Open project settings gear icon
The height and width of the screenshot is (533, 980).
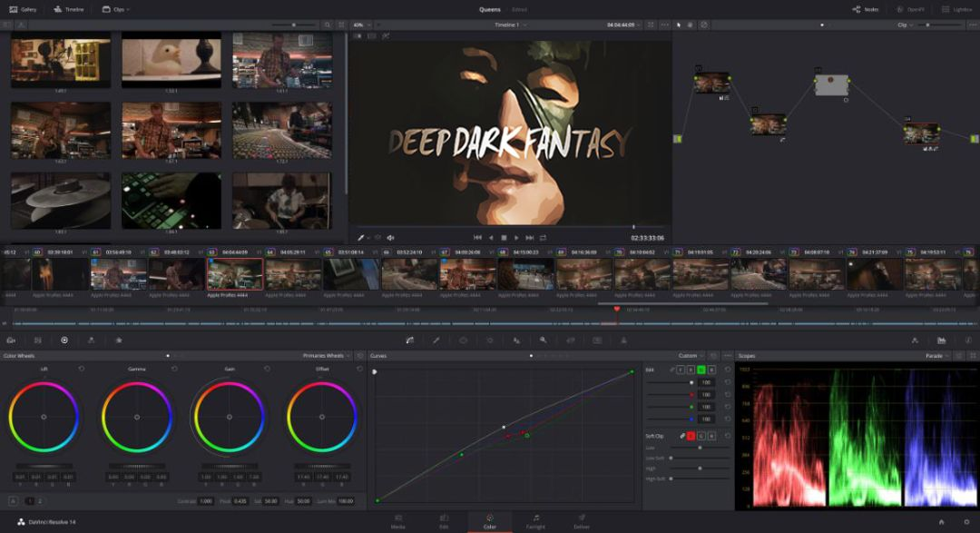[966, 522]
